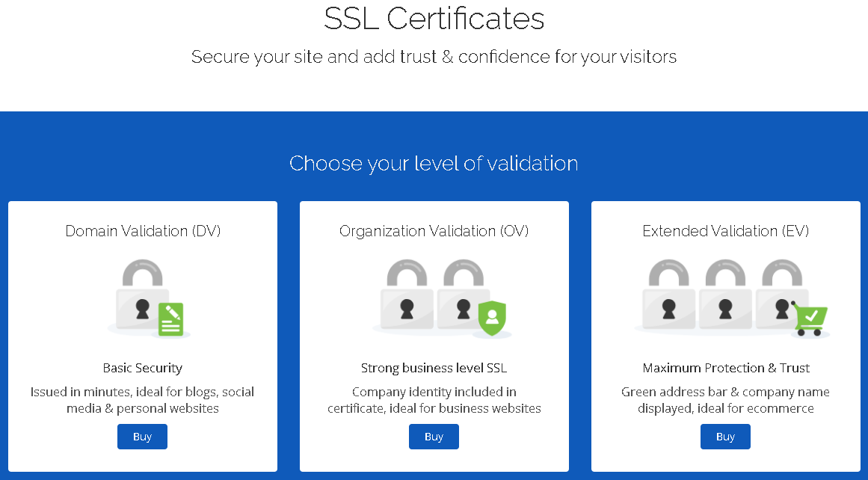
Task: Click the 'Green address bar' description text
Action: [x=726, y=400]
